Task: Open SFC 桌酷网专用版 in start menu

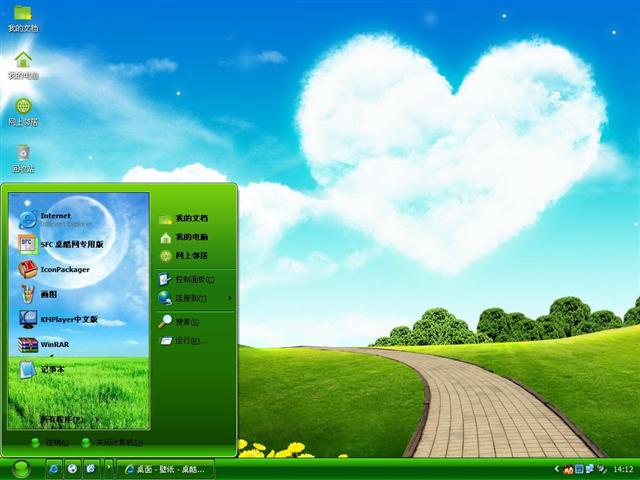Action: [60, 244]
